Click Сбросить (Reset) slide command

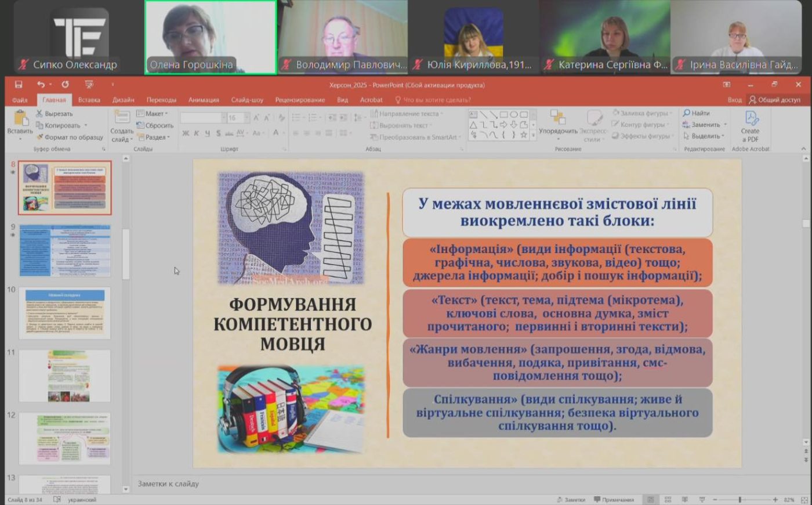tap(155, 125)
